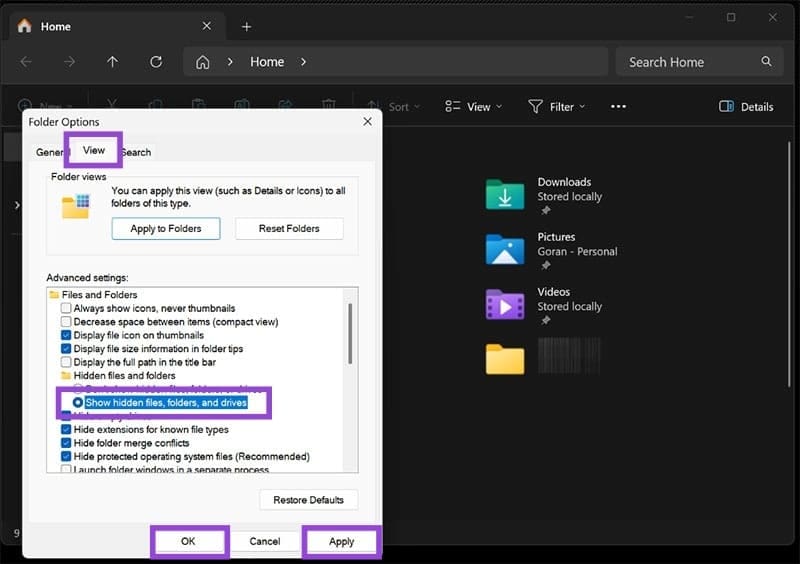Viewport: 800px width, 564px height.
Task: Open the Filter dropdown menu
Action: click(x=557, y=107)
